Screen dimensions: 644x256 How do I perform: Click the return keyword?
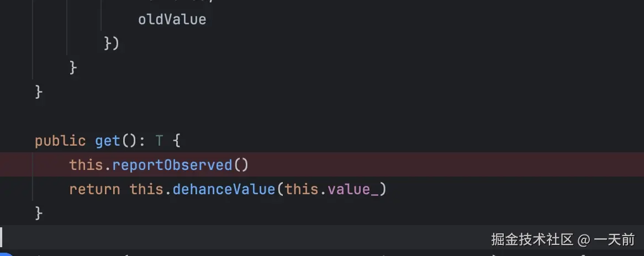click(x=94, y=189)
